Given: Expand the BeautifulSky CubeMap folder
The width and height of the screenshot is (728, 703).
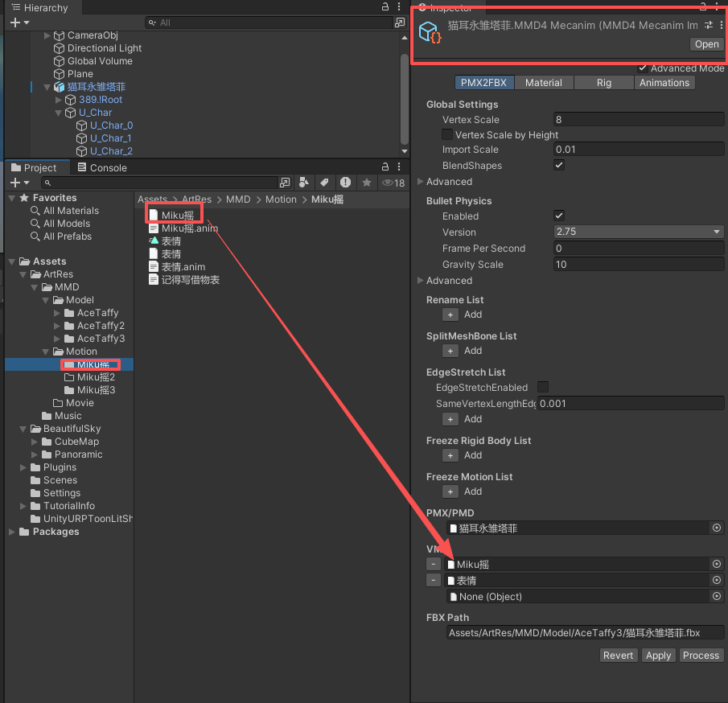Looking at the screenshot, I should [x=34, y=442].
